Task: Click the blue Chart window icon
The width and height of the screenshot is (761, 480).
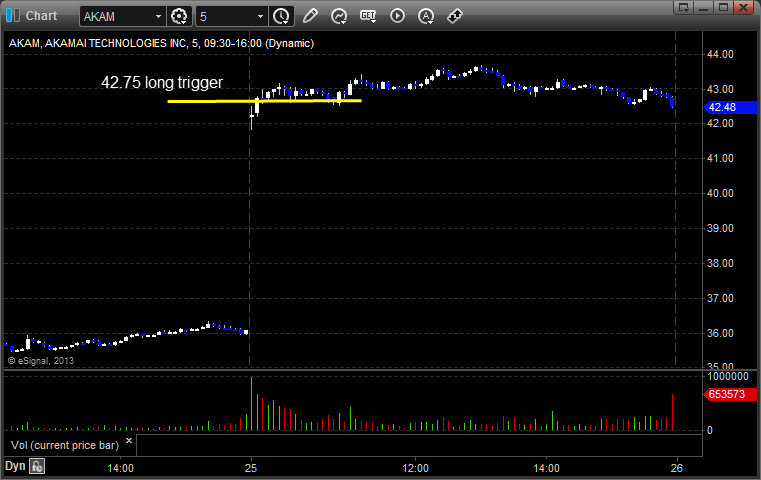Action: (13, 16)
